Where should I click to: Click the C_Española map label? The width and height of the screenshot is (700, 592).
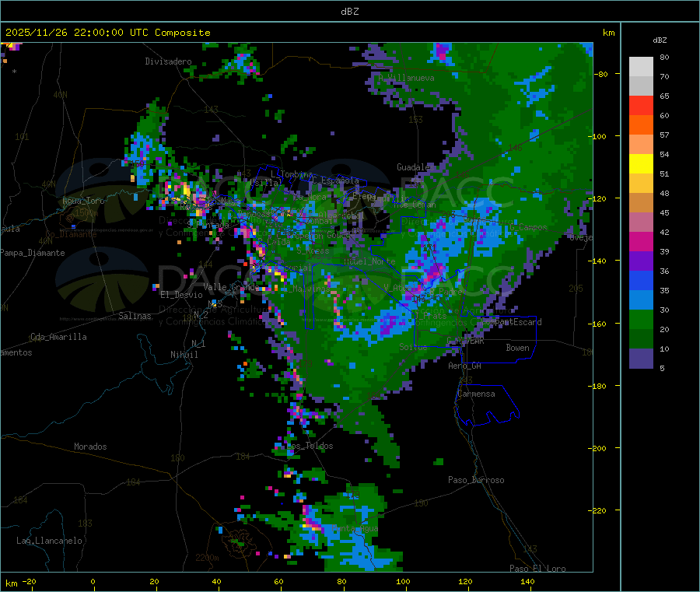pos(336,180)
